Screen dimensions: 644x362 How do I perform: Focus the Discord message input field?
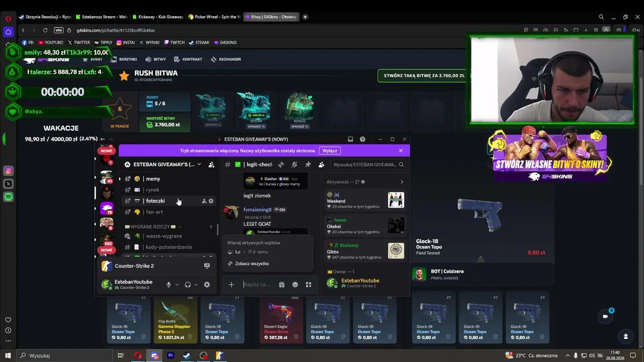[257, 285]
